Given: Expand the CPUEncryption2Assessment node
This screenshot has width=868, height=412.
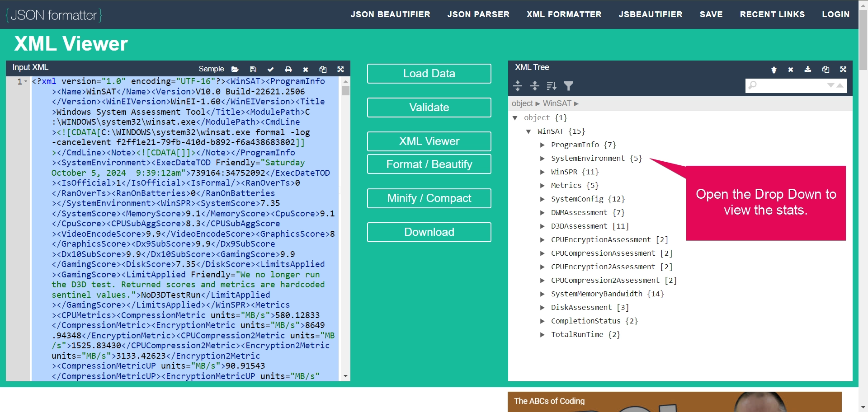Looking at the screenshot, I should point(542,267).
